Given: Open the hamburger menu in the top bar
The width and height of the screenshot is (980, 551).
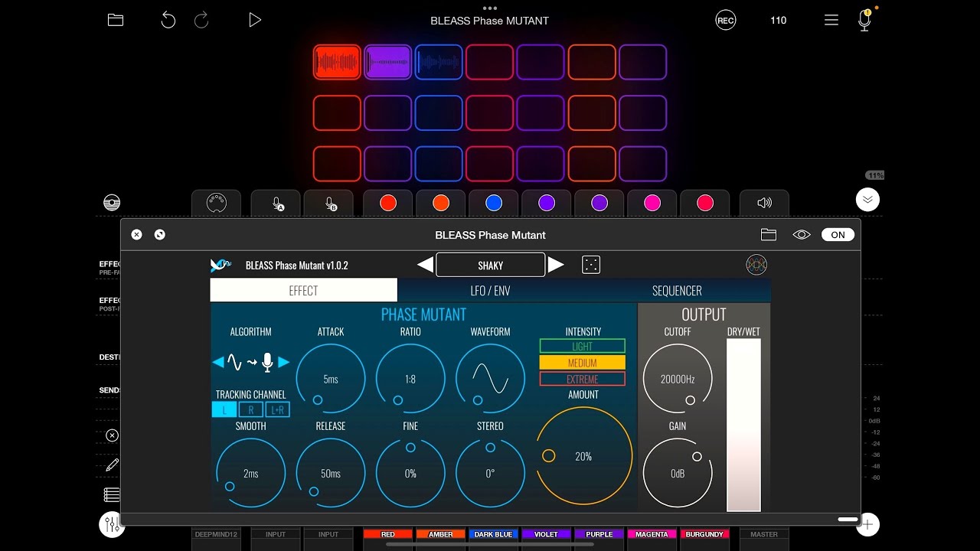Looking at the screenshot, I should click(x=831, y=21).
